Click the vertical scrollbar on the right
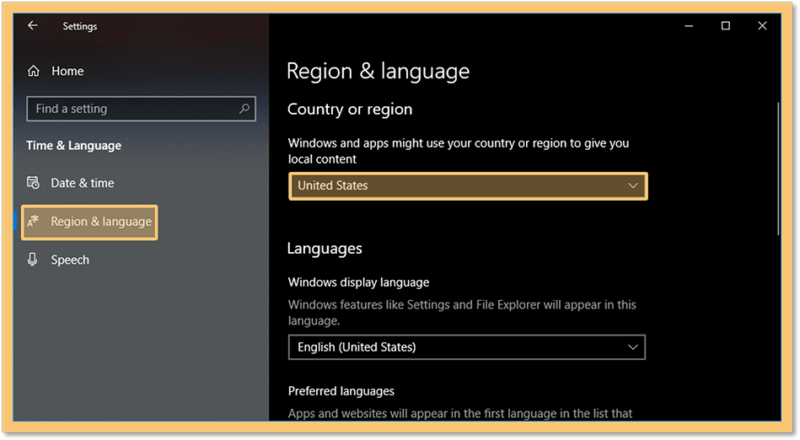Viewport: 800px width, 440px height. [x=778, y=168]
